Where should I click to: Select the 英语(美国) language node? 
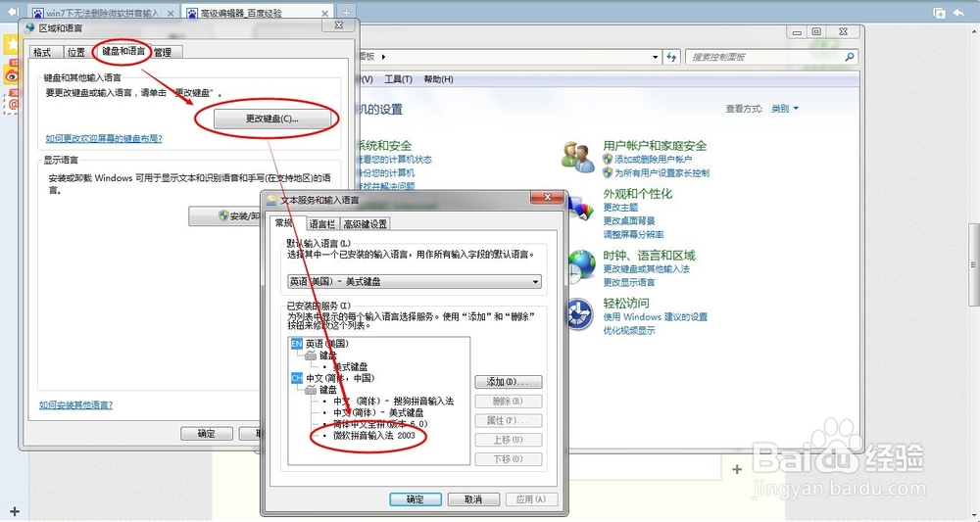[x=327, y=344]
